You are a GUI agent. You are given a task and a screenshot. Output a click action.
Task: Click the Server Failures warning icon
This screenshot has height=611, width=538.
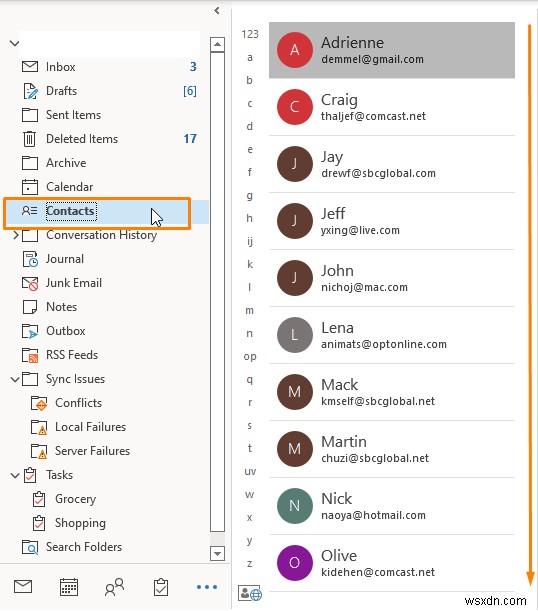coord(39,451)
